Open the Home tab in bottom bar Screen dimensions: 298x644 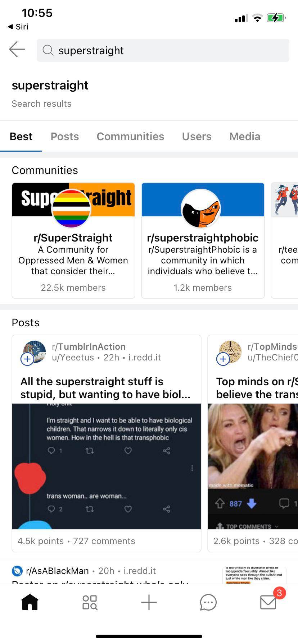click(30, 602)
